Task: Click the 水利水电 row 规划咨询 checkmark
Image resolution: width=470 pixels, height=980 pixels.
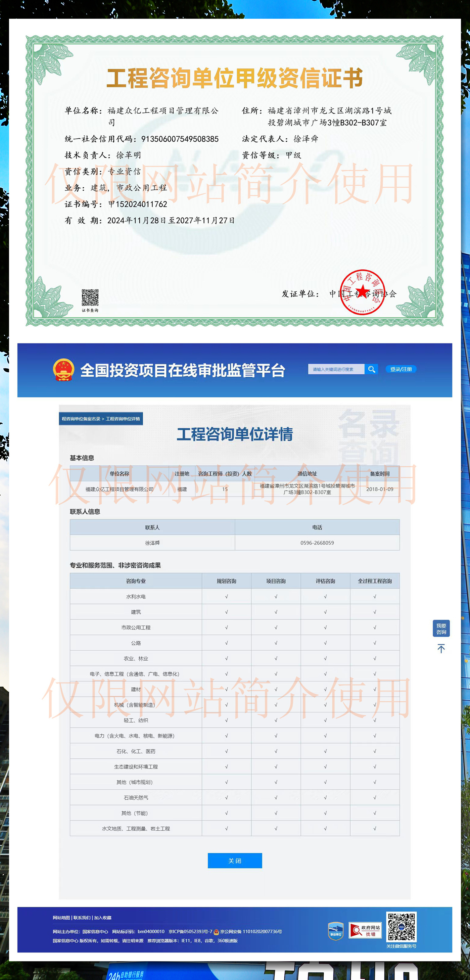Action: (226, 597)
